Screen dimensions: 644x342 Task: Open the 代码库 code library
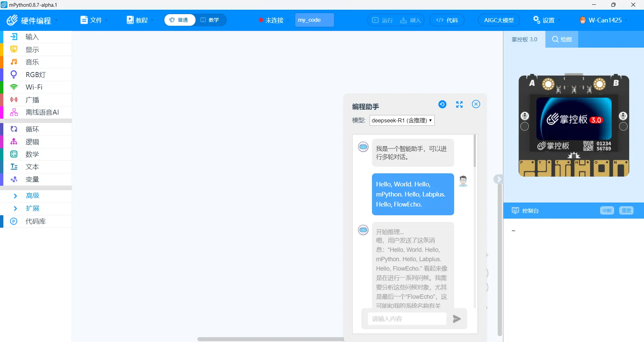click(36, 221)
